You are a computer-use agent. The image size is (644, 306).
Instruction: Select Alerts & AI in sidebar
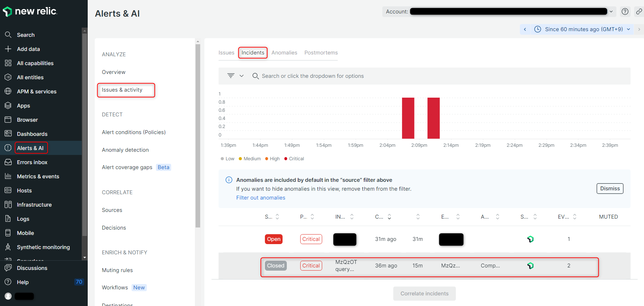tap(30, 148)
